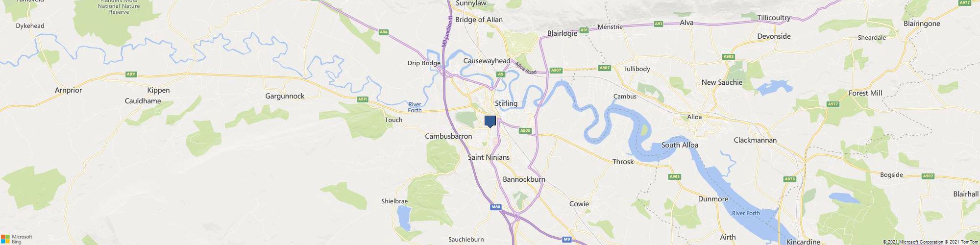Select the Stirling city label
Image resolution: width=980 pixels, height=245 pixels.
pyautogui.click(x=506, y=103)
